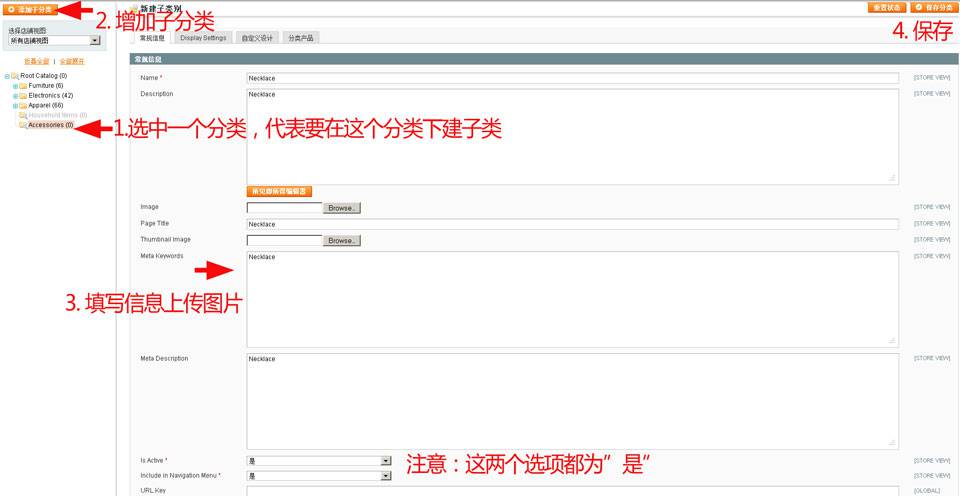960x496 pixels.
Task: Save the category with the 保存分类 button
Action: [x=932, y=7]
